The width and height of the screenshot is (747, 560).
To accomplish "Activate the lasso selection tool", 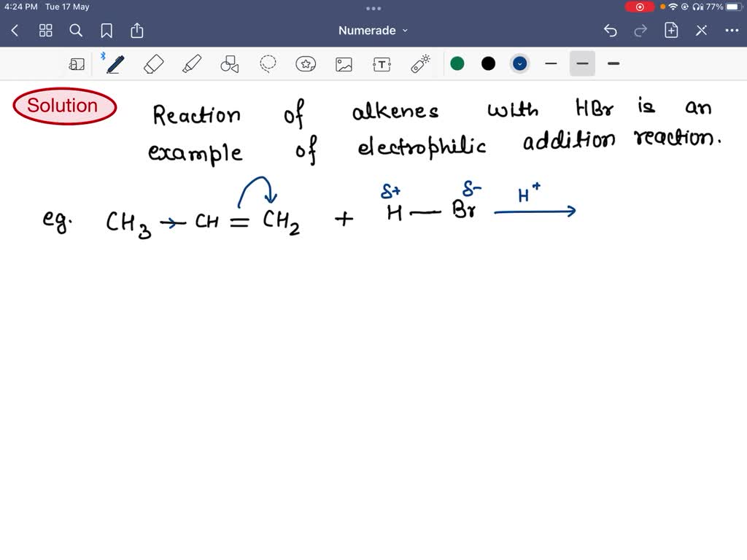I will pos(268,63).
